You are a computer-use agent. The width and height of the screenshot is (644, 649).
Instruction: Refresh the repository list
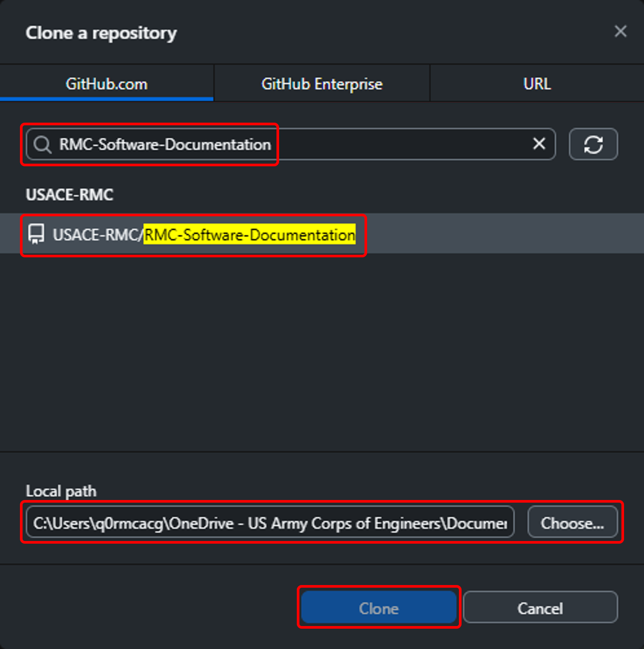click(594, 144)
